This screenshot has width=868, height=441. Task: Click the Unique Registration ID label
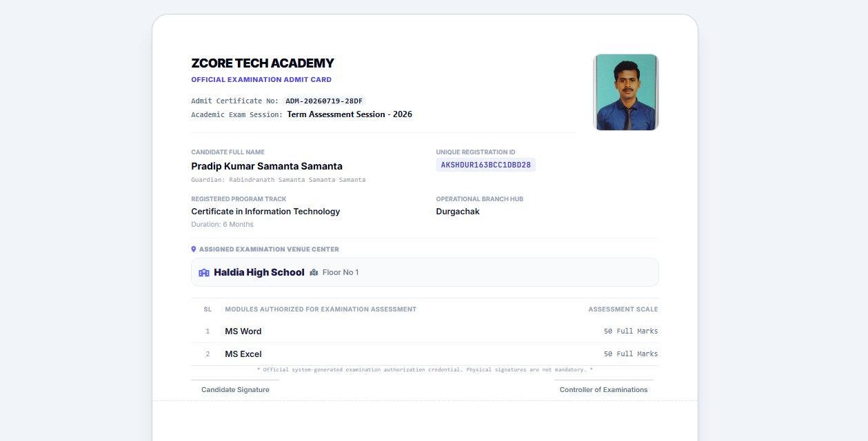476,152
